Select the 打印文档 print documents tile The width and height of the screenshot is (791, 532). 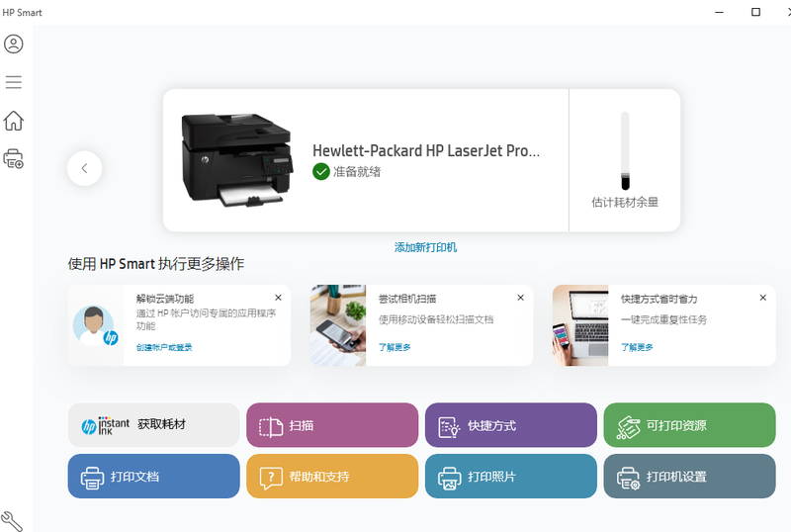(x=153, y=477)
